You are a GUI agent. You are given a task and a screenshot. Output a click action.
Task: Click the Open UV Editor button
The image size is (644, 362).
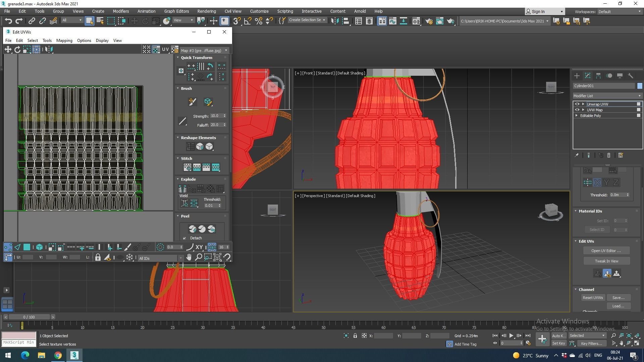point(606,251)
